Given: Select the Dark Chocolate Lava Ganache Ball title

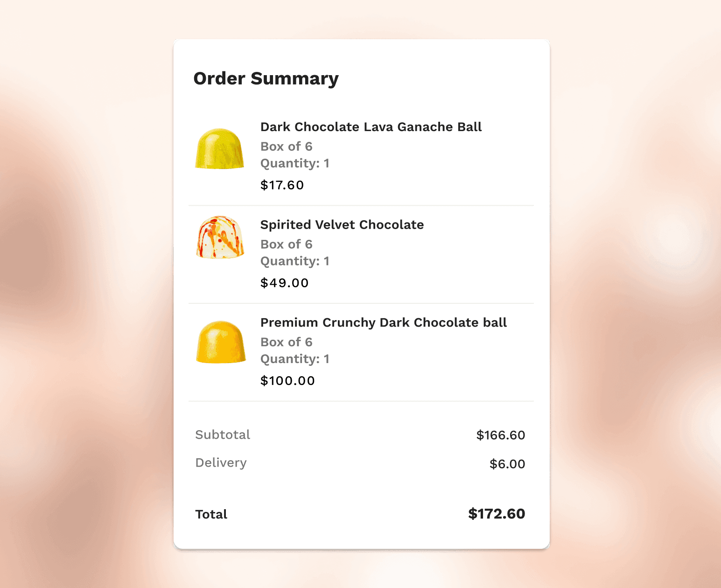Looking at the screenshot, I should click(x=371, y=127).
